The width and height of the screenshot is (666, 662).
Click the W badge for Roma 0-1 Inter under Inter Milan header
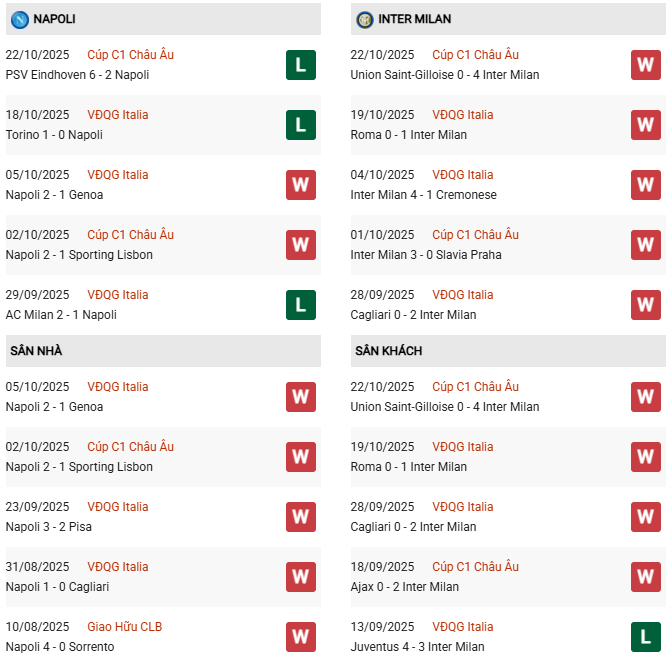pyautogui.click(x=645, y=125)
